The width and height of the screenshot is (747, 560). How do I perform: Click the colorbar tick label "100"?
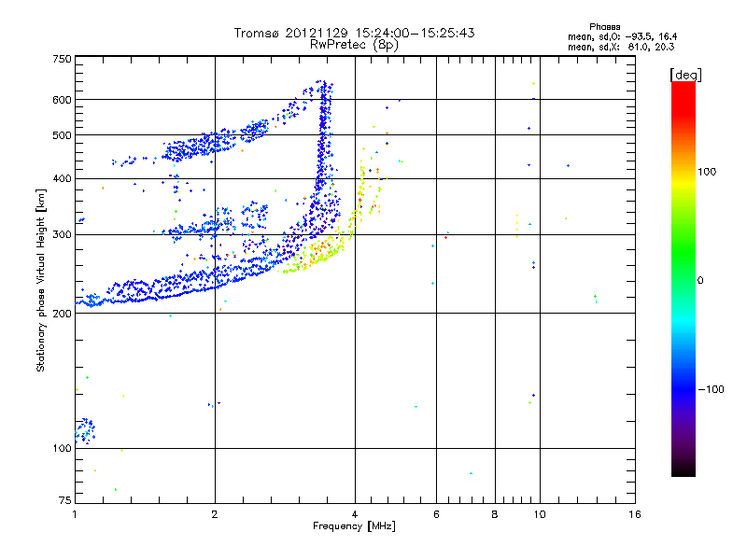pyautogui.click(x=707, y=172)
